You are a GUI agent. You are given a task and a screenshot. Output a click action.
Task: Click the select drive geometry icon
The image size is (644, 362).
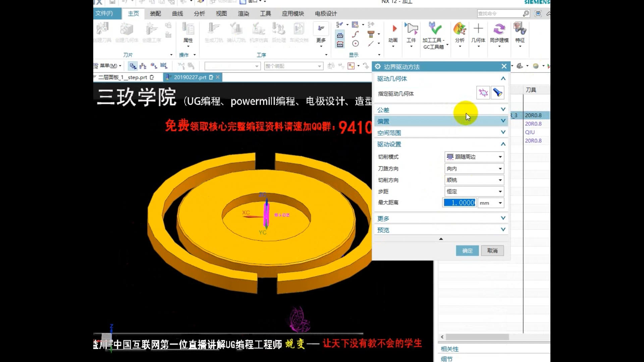pos(483,93)
